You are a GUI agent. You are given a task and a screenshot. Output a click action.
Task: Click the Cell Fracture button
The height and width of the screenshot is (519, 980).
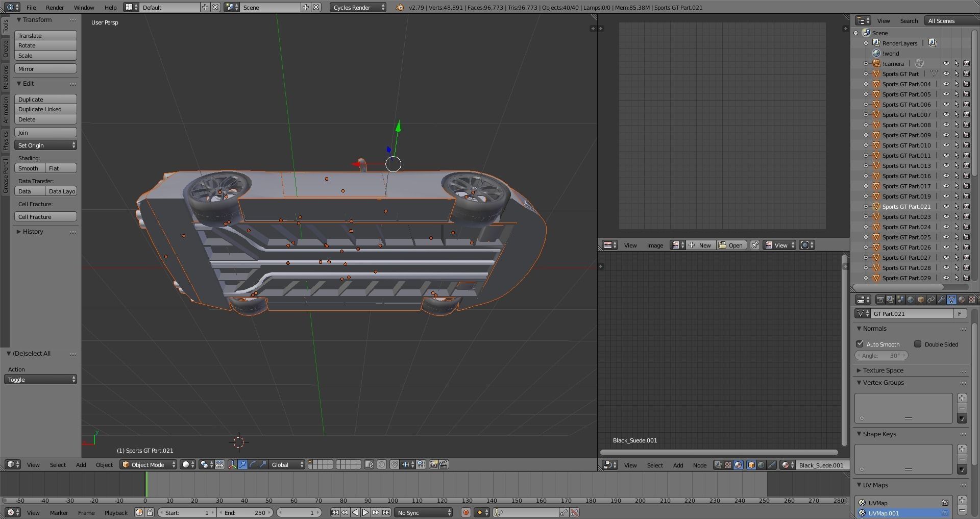click(46, 217)
